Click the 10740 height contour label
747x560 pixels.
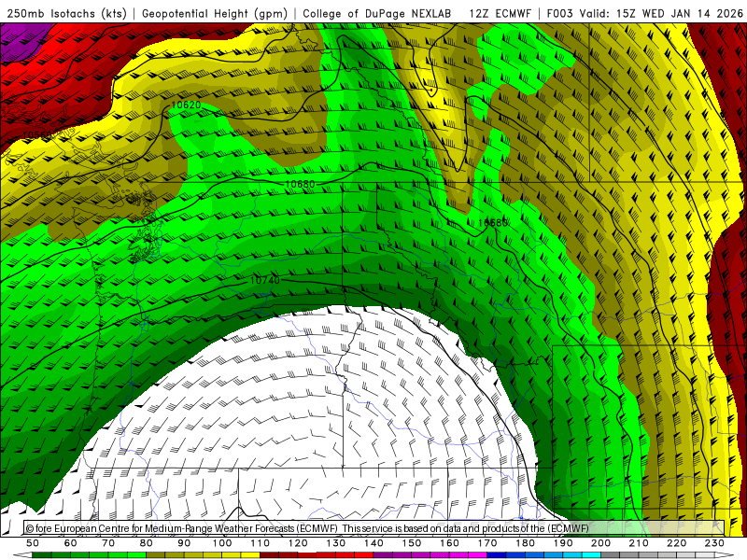[265, 281]
